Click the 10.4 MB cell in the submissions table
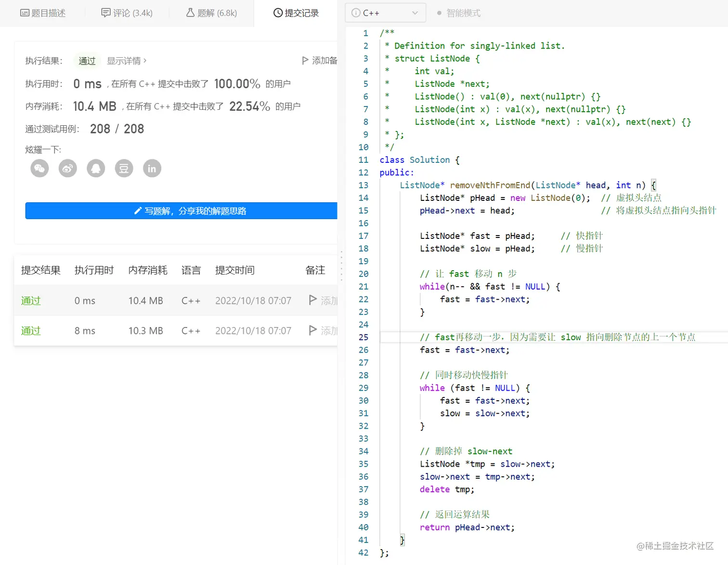Screen dimensions: 728x565 [x=146, y=301]
